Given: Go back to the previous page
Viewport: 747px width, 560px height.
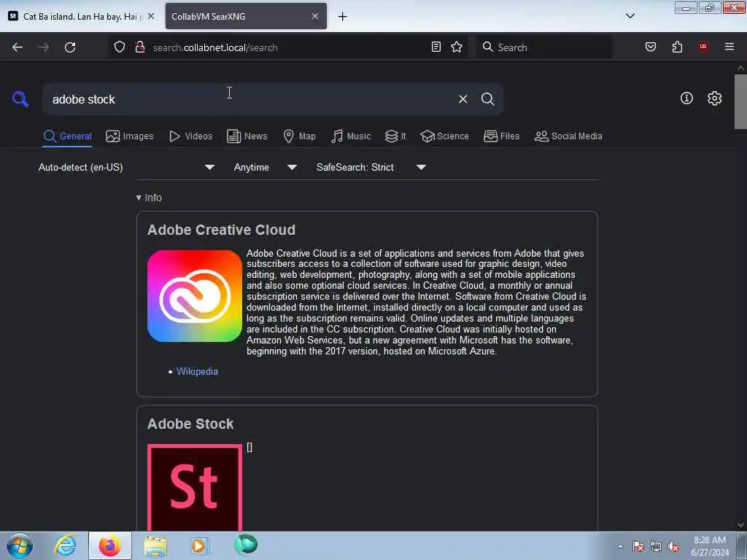Looking at the screenshot, I should pos(18,47).
